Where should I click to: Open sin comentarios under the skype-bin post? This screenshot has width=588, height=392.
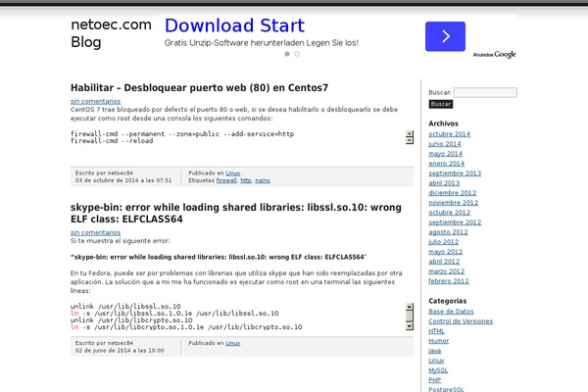tap(95, 232)
